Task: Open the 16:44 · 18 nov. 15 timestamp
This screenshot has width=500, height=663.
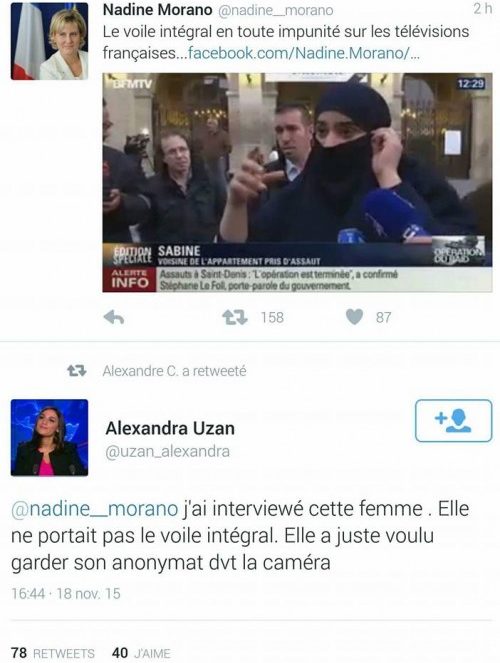Action: pos(66,594)
